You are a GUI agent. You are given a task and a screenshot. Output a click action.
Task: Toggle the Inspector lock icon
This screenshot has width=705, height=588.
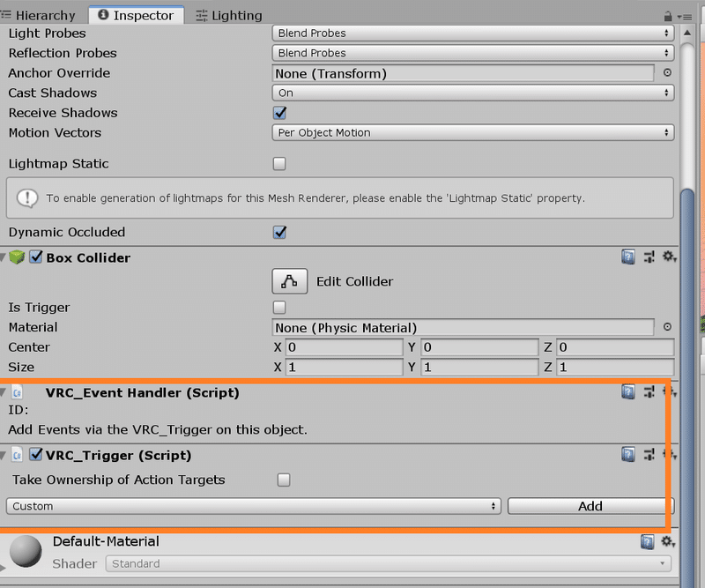[668, 17]
